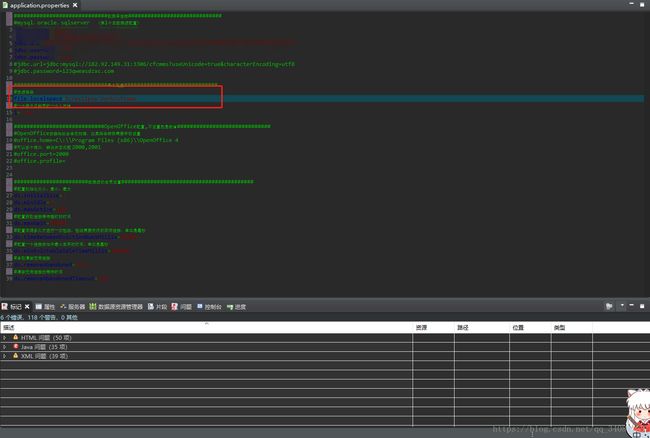Maximize the bottom markers panel
Image resolution: width=650 pixels, height=438 pixels.
(x=642, y=306)
